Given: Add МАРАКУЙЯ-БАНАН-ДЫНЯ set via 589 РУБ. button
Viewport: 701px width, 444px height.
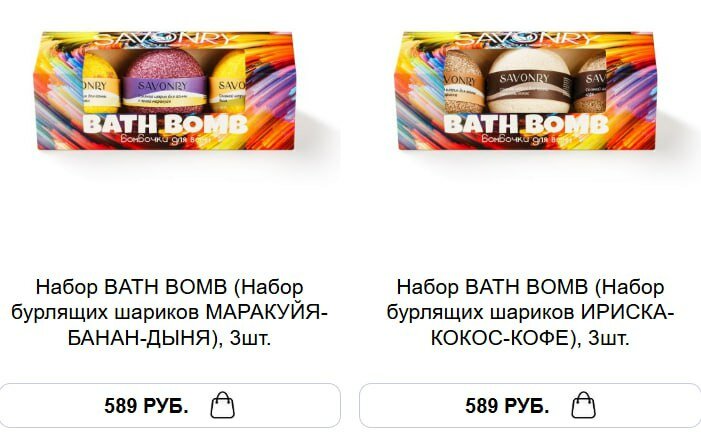Looking at the screenshot, I should tap(169, 405).
